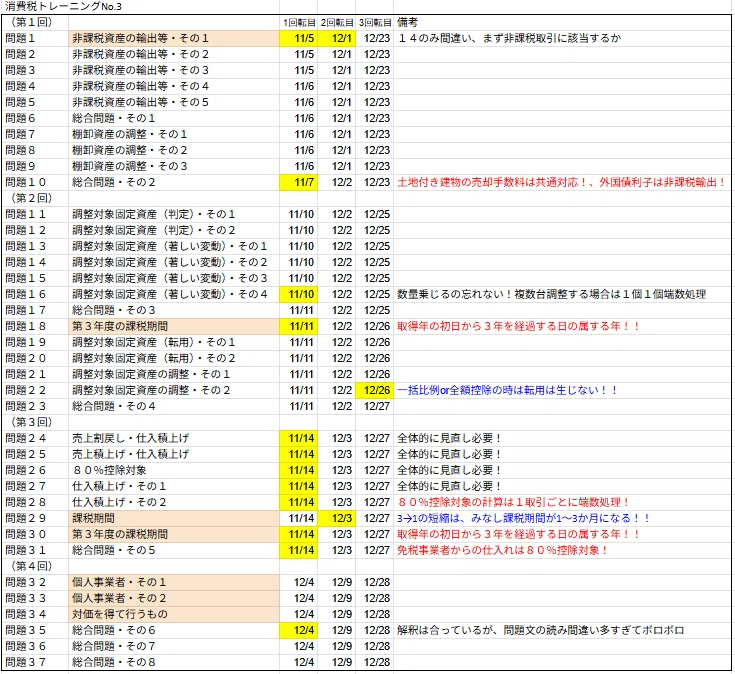Click the yellow 11/10 cell in 問題16 row
Image resolution: width=735 pixels, height=674 pixels.
coord(299,294)
